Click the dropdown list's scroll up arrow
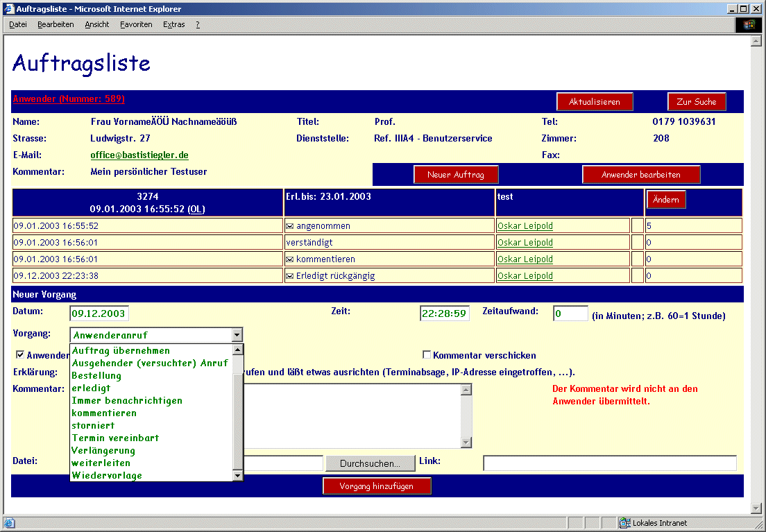This screenshot has height=532, width=766. [x=238, y=350]
